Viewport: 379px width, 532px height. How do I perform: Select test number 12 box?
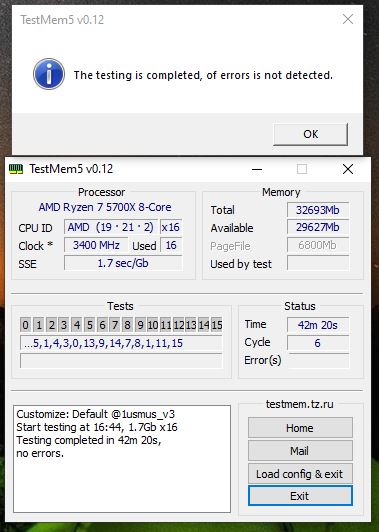click(178, 325)
